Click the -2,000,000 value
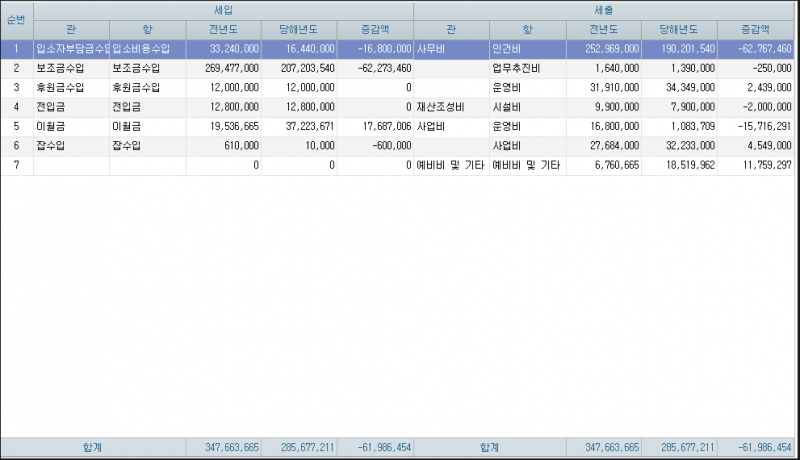 coord(767,107)
